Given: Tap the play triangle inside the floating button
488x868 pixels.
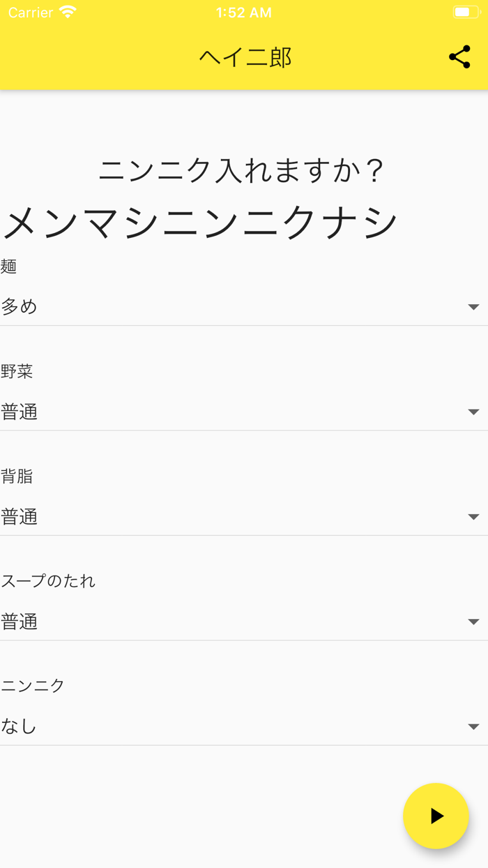Looking at the screenshot, I should tap(437, 816).
